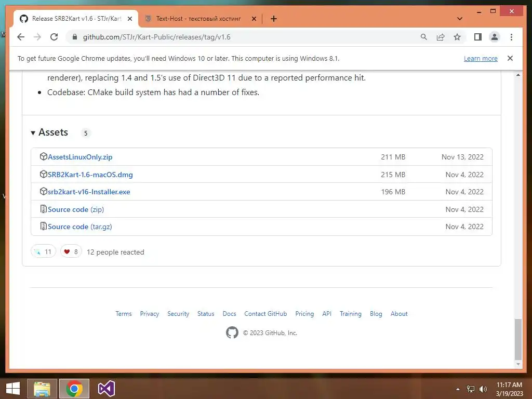
Task: Go back to the previous page
Action: click(21, 37)
